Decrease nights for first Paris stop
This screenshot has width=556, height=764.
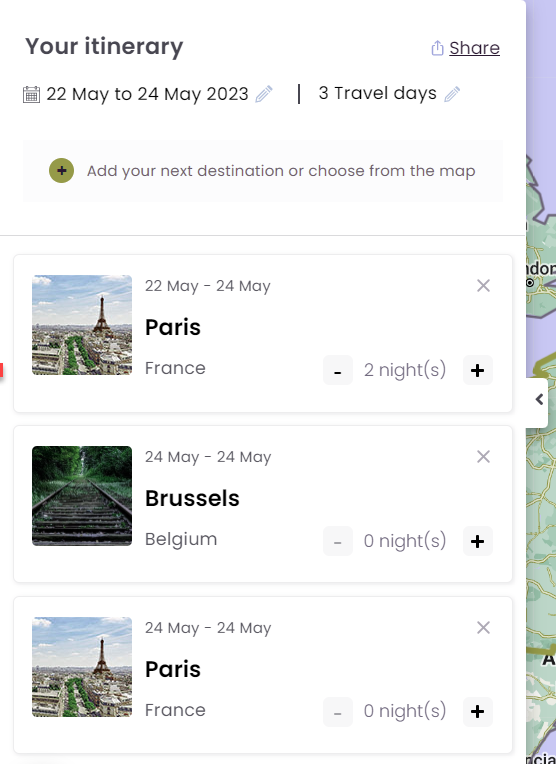pos(338,370)
